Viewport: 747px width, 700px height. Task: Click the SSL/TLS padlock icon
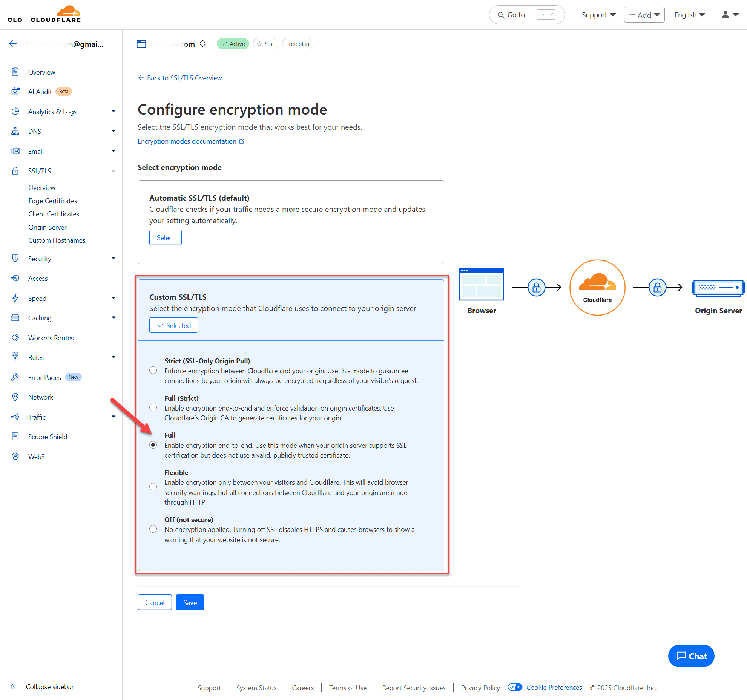pyautogui.click(x=15, y=171)
